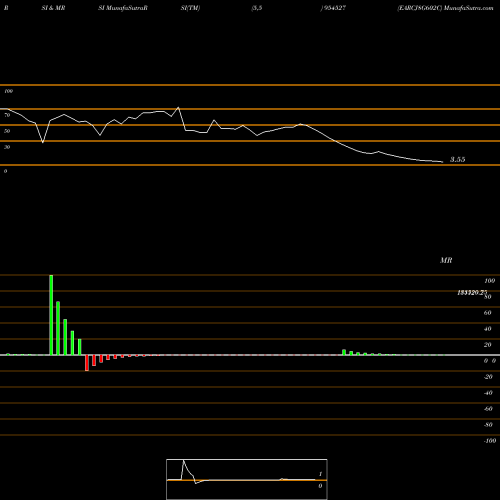The height and width of the screenshot is (500, 500).
Task: Click the RSI axis label '30'
Action: point(7,147)
